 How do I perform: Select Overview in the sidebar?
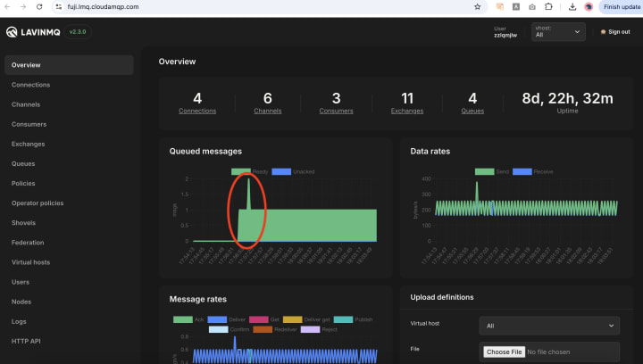(x=69, y=65)
